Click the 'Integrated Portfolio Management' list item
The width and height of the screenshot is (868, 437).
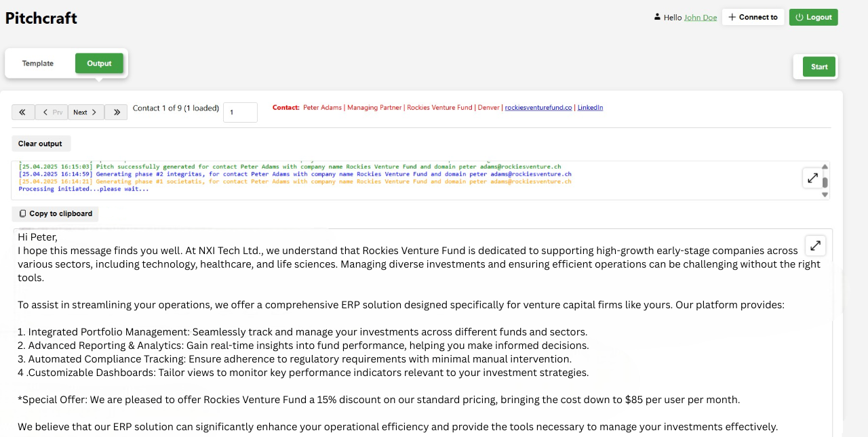(x=302, y=332)
